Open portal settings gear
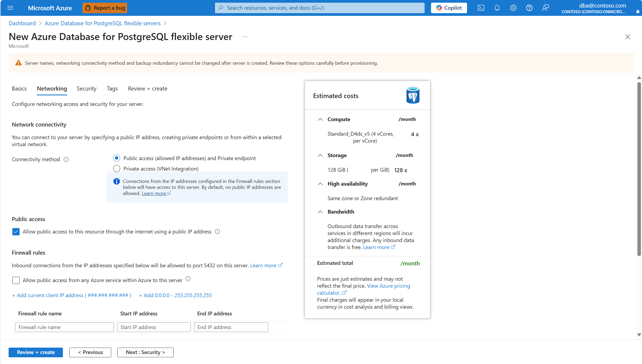Image resolution: width=642 pixels, height=364 pixels. [x=513, y=8]
